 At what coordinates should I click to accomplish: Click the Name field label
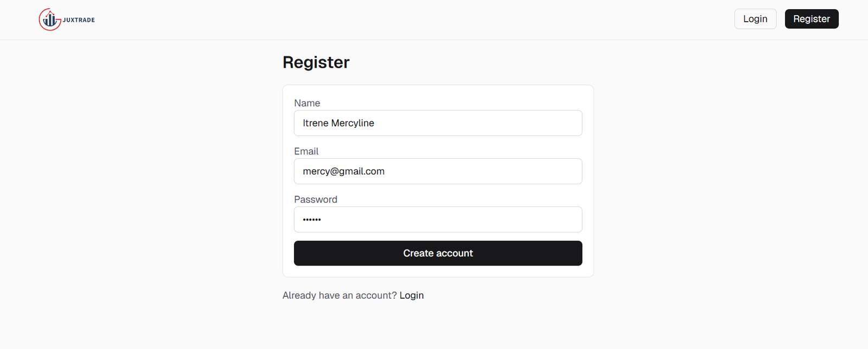[x=307, y=103]
